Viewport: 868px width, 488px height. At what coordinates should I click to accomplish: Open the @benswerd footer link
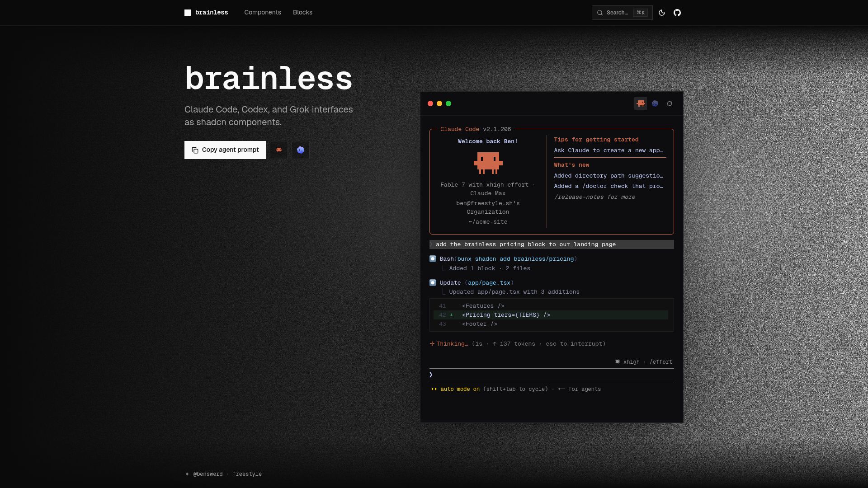208,474
